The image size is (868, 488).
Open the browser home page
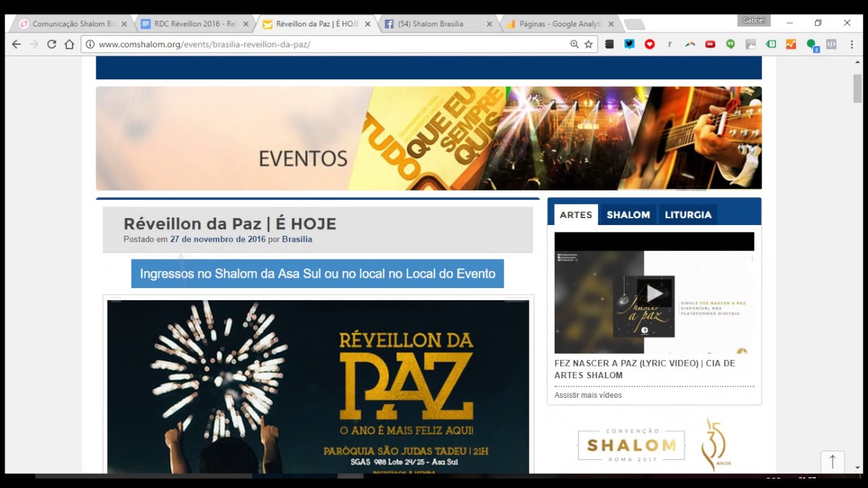tap(69, 44)
